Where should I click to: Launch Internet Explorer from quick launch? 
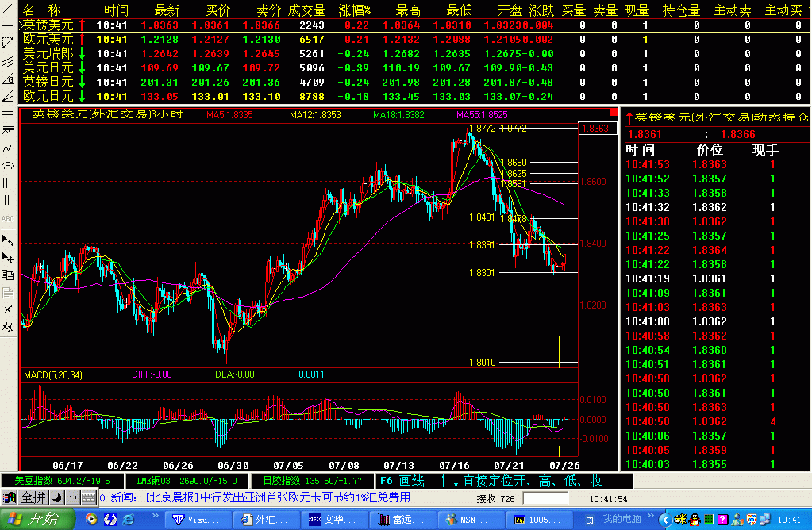(128, 519)
